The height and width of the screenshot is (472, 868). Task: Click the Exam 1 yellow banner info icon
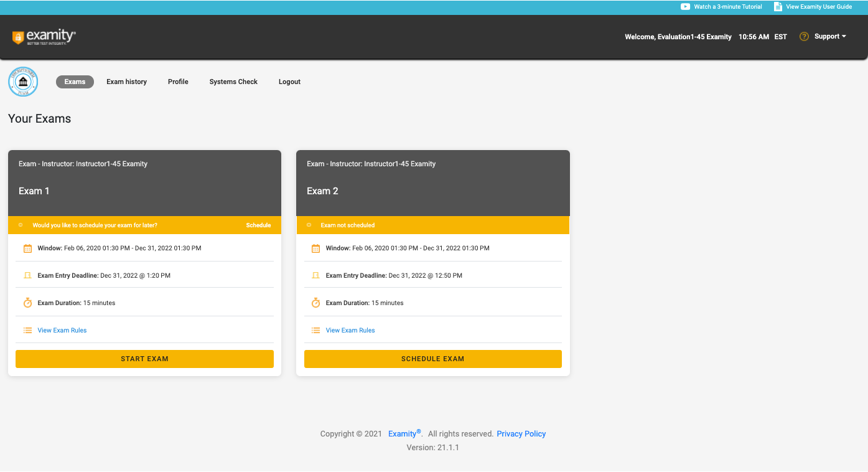tap(21, 225)
